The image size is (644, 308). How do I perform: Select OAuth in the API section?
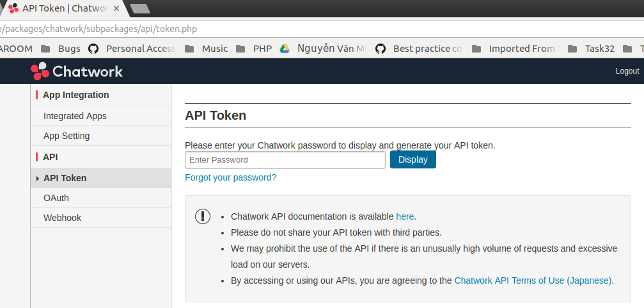(x=56, y=198)
